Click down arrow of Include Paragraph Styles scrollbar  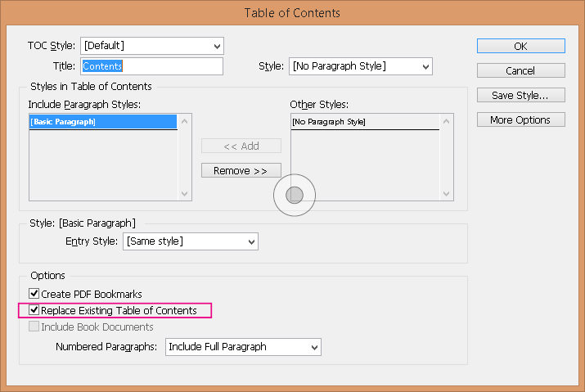[x=184, y=193]
